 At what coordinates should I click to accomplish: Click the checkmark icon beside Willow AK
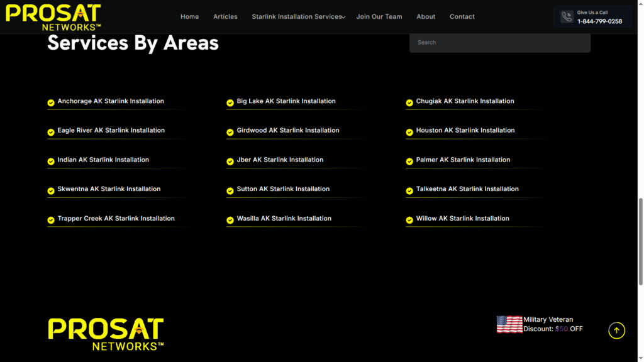pos(409,220)
